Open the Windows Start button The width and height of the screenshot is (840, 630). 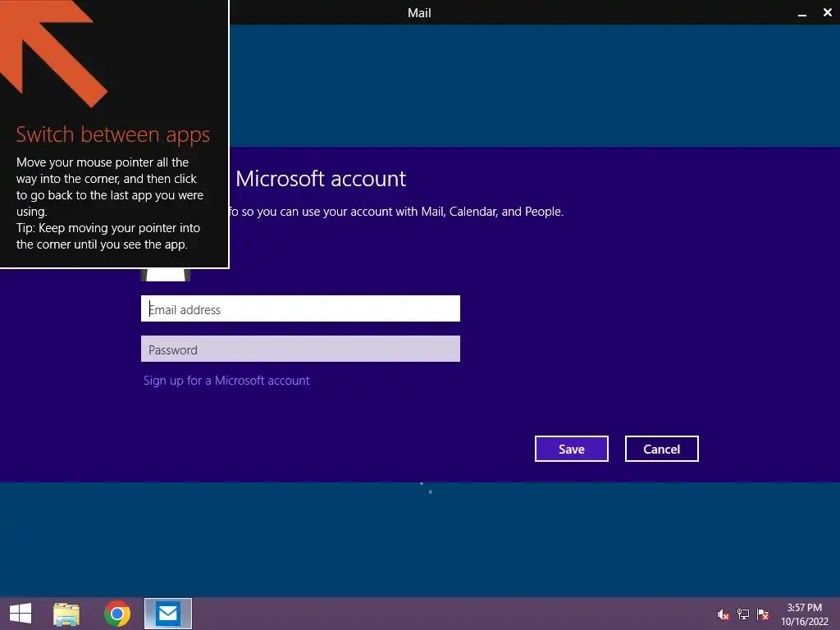click(21, 614)
